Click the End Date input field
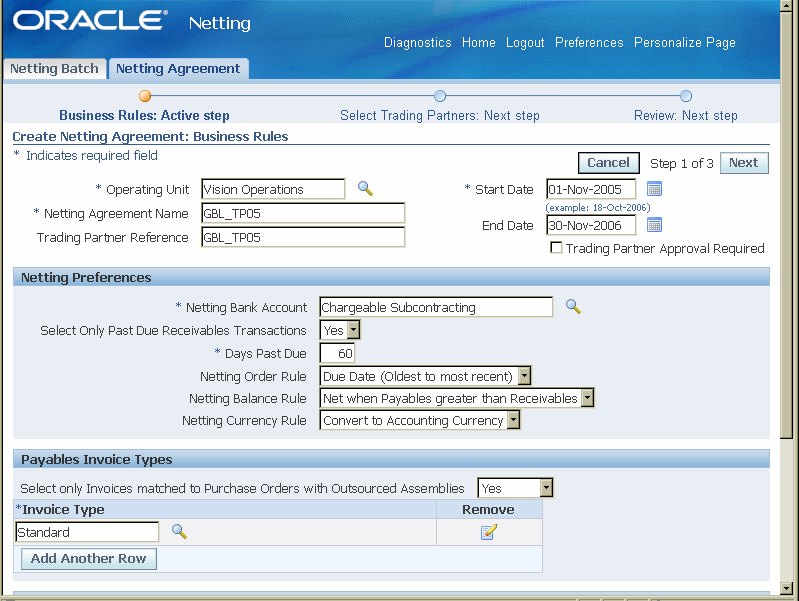799x601 pixels. 591,225
